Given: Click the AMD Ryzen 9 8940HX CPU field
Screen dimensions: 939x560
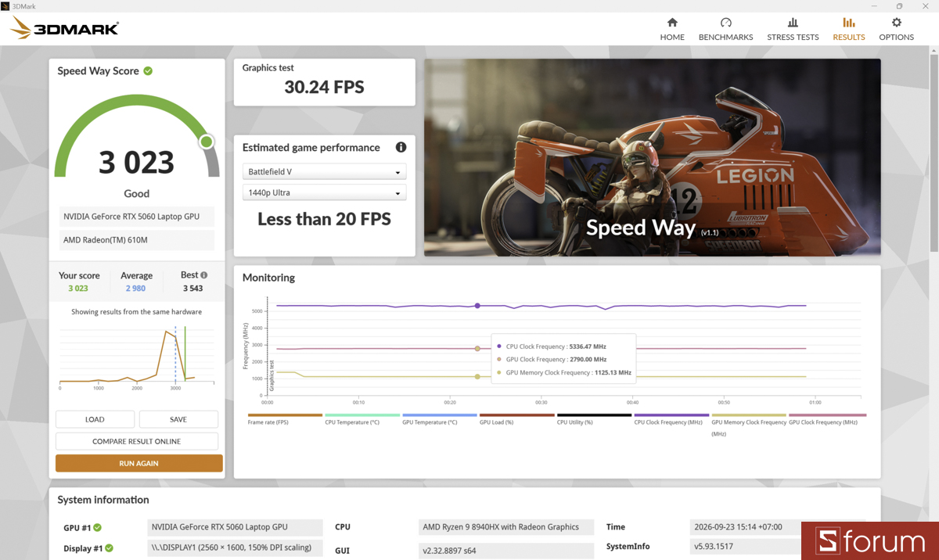Looking at the screenshot, I should (x=507, y=527).
